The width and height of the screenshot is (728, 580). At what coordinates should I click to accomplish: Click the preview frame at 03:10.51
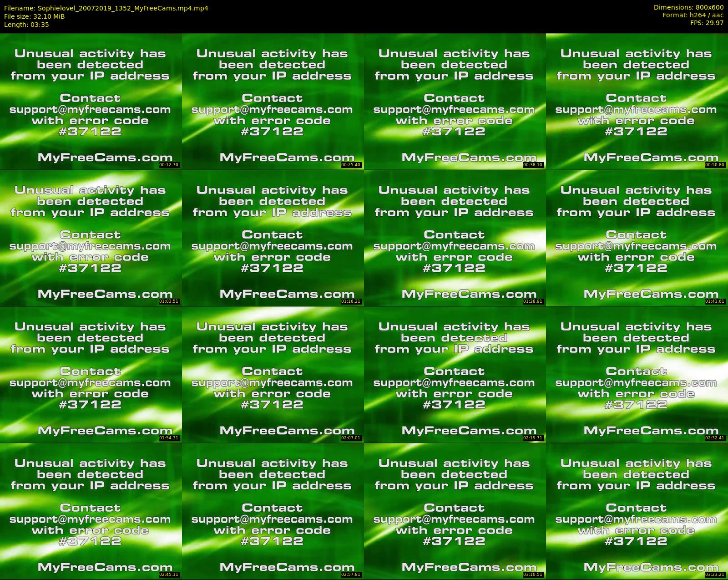pos(455,511)
